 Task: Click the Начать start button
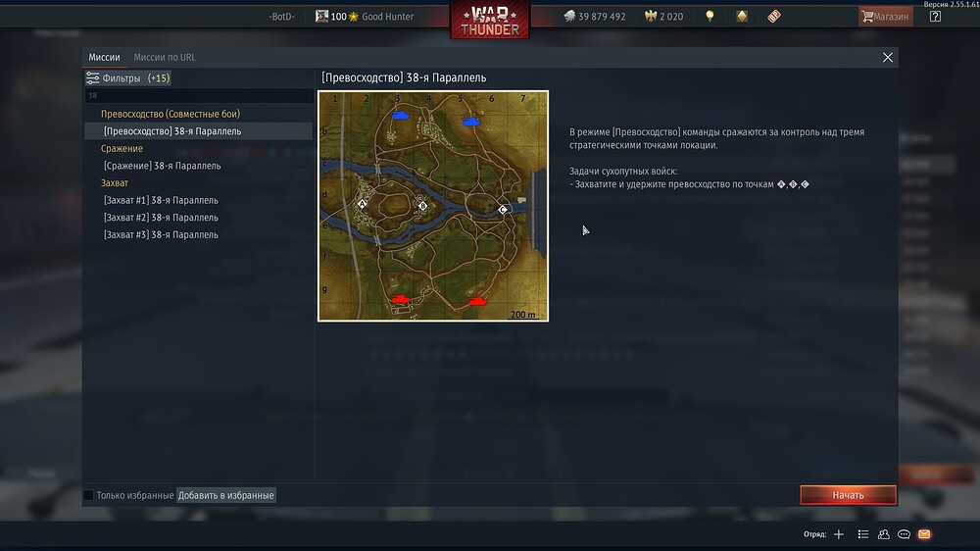[x=848, y=495]
